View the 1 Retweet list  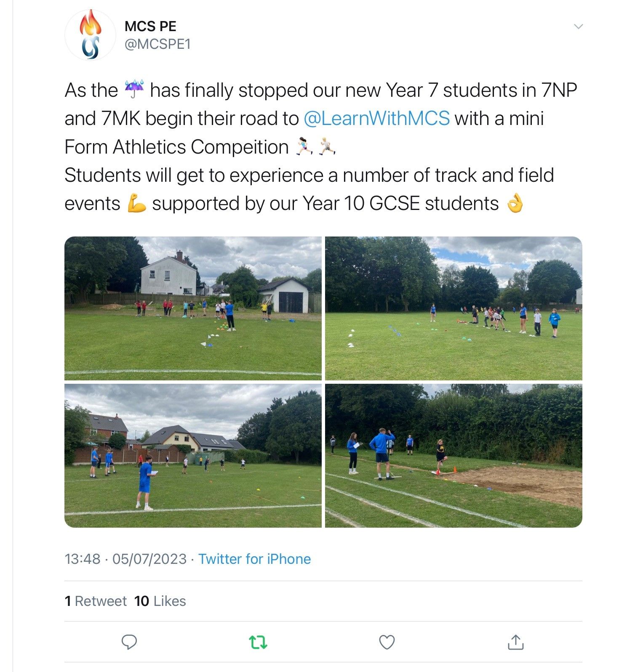coord(96,601)
